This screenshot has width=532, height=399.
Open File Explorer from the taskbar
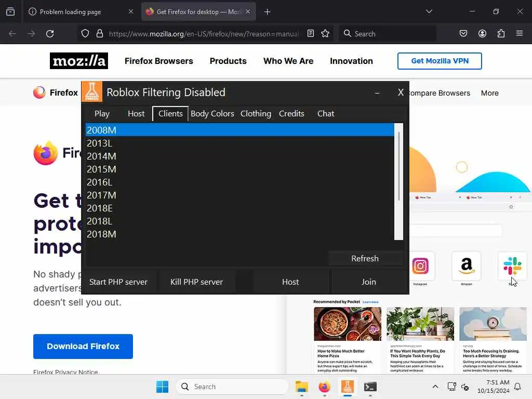coord(302,387)
